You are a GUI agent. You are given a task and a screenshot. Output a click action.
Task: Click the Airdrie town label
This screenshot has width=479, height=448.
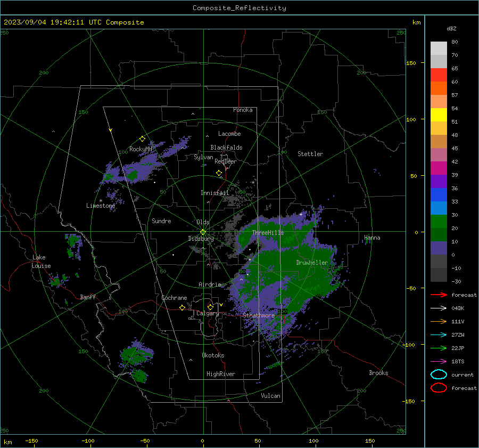point(210,284)
